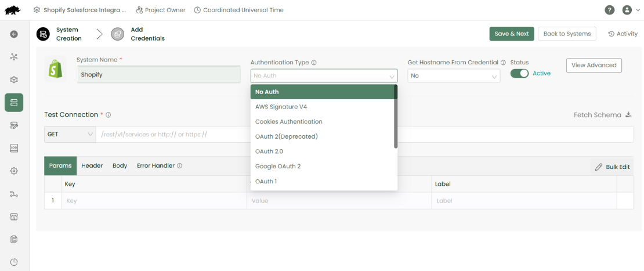This screenshot has width=644, height=271.
Task: Click the Test Connection info icon
Action: pos(108,115)
